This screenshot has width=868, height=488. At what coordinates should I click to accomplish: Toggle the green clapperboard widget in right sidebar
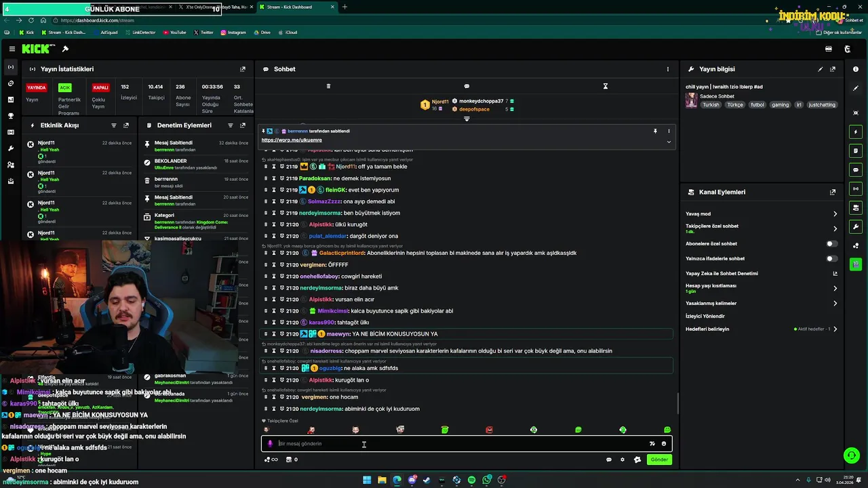[856, 264]
